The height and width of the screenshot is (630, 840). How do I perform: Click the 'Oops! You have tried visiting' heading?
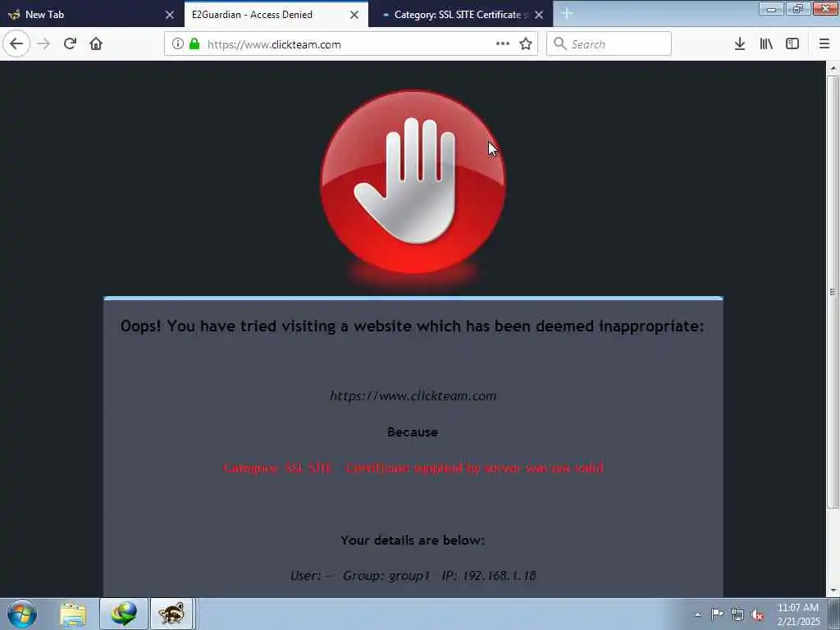(x=412, y=326)
